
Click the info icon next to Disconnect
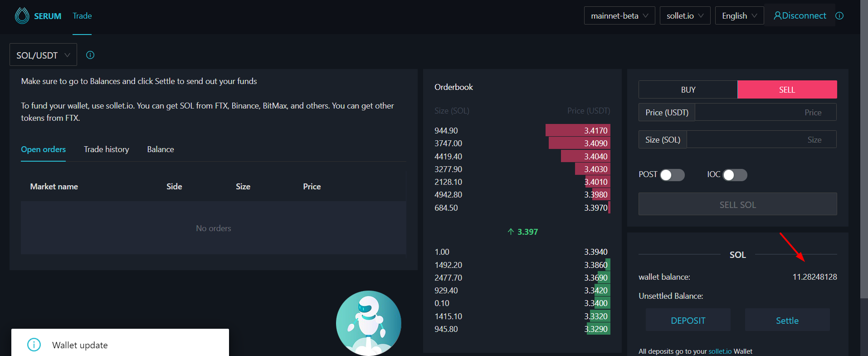point(839,16)
